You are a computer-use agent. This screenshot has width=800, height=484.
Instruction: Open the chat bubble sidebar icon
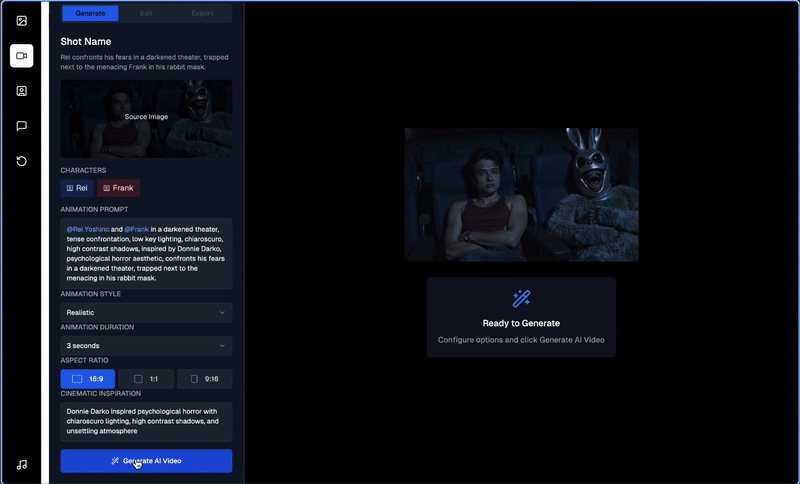[x=21, y=126]
